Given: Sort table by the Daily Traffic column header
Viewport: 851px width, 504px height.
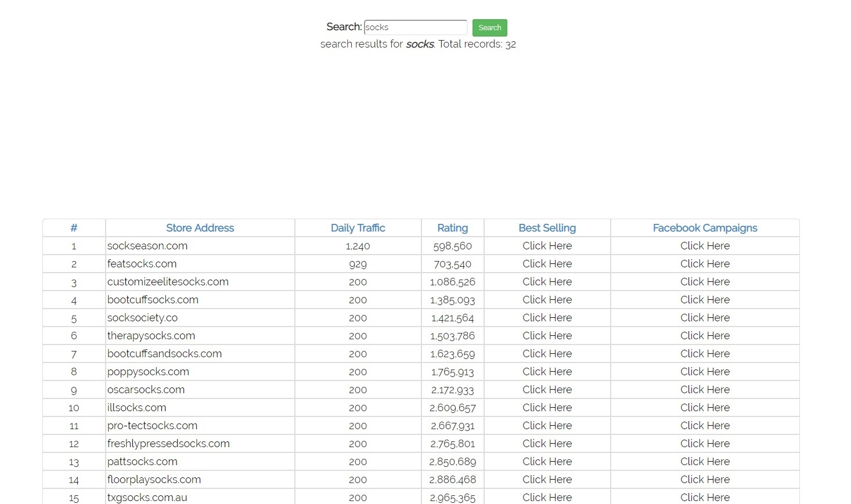Looking at the screenshot, I should point(358,228).
